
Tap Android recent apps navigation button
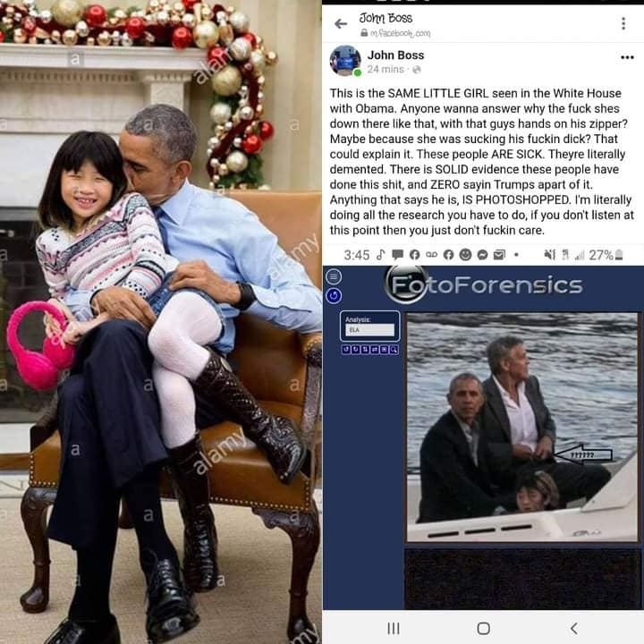(x=394, y=628)
